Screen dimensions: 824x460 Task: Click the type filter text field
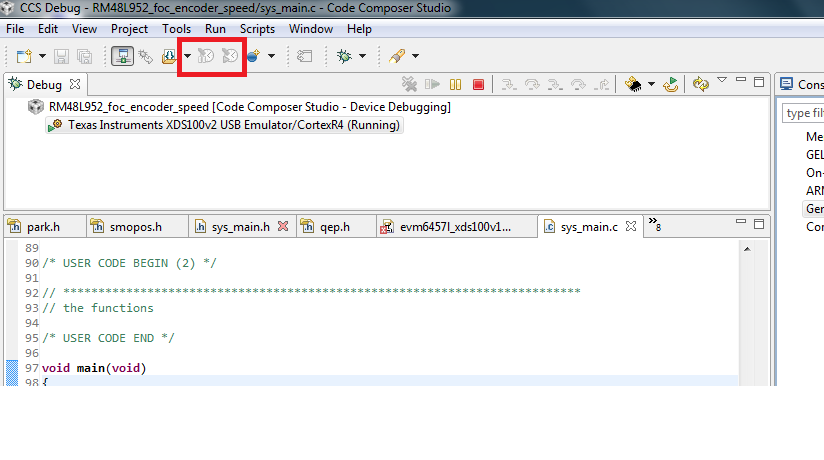802,113
